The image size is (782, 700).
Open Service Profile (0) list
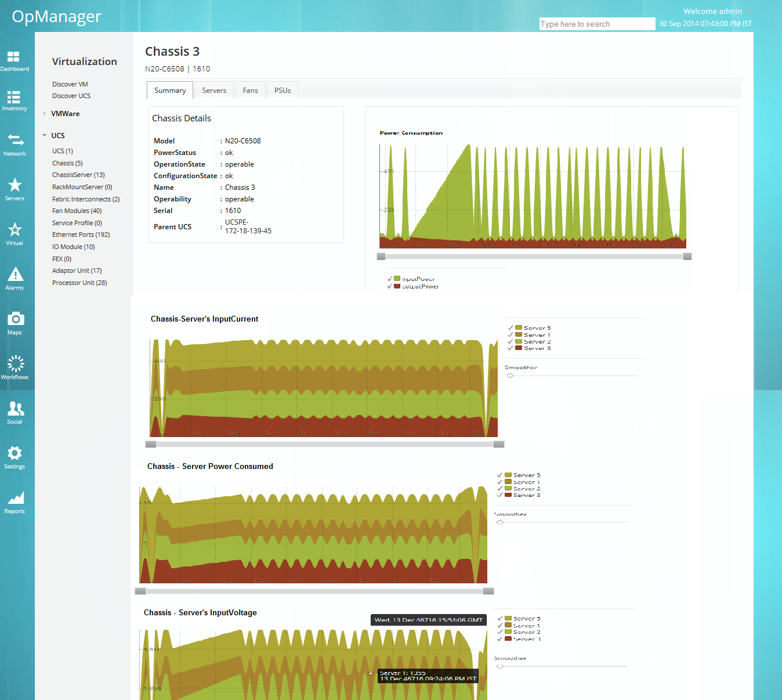[77, 223]
